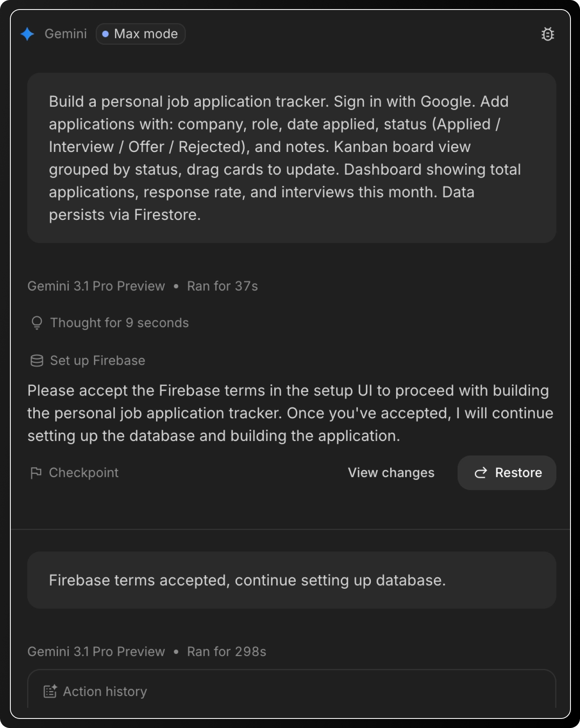Open the bug report debug icon
580x728 pixels.
(x=548, y=34)
